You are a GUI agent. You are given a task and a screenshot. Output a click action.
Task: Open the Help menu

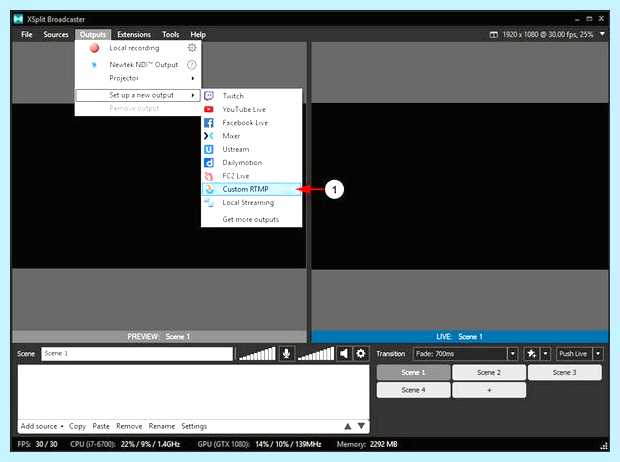pos(198,35)
